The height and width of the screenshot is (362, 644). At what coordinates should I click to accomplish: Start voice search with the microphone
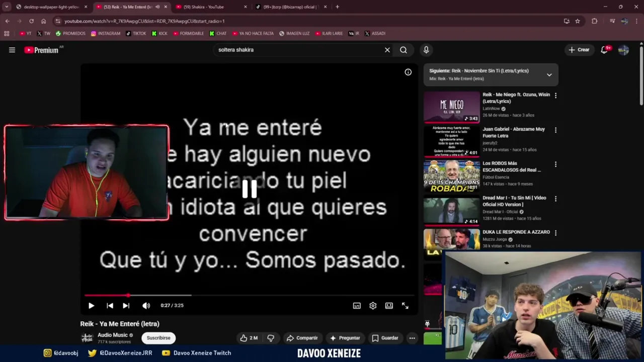pyautogui.click(x=426, y=50)
